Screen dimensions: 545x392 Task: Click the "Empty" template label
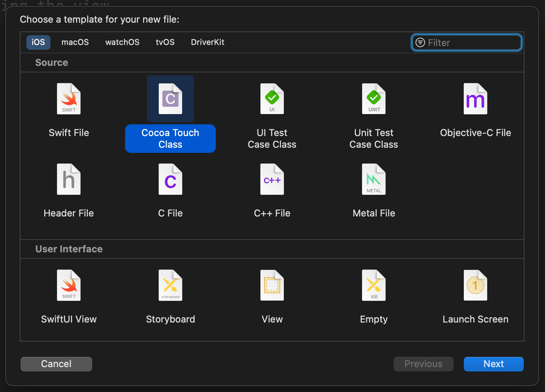click(374, 319)
